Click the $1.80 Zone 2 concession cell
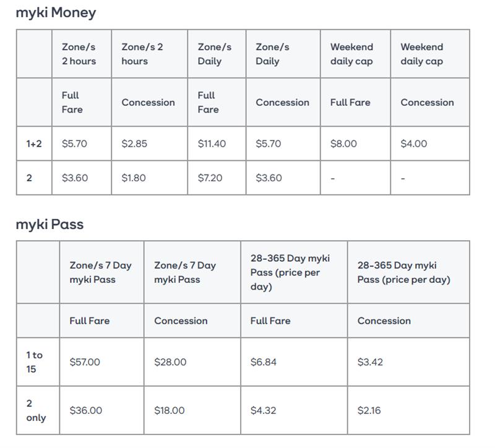 click(134, 178)
